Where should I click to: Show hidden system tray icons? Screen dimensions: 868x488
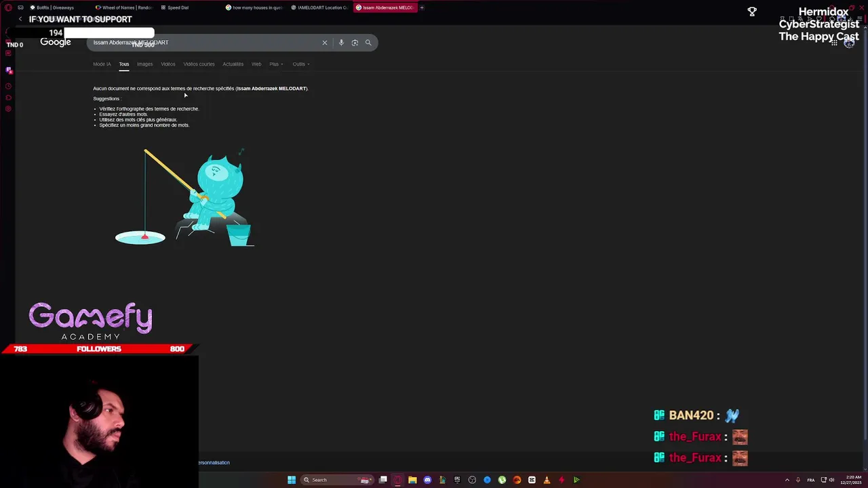pos(787,480)
